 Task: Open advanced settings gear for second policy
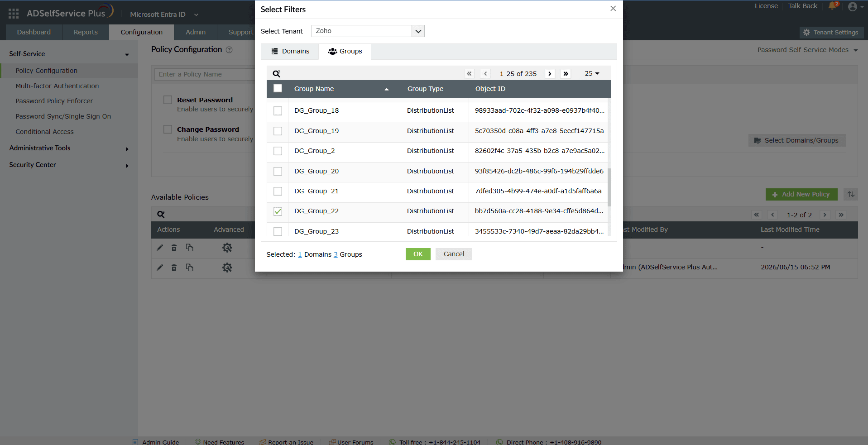(x=227, y=268)
